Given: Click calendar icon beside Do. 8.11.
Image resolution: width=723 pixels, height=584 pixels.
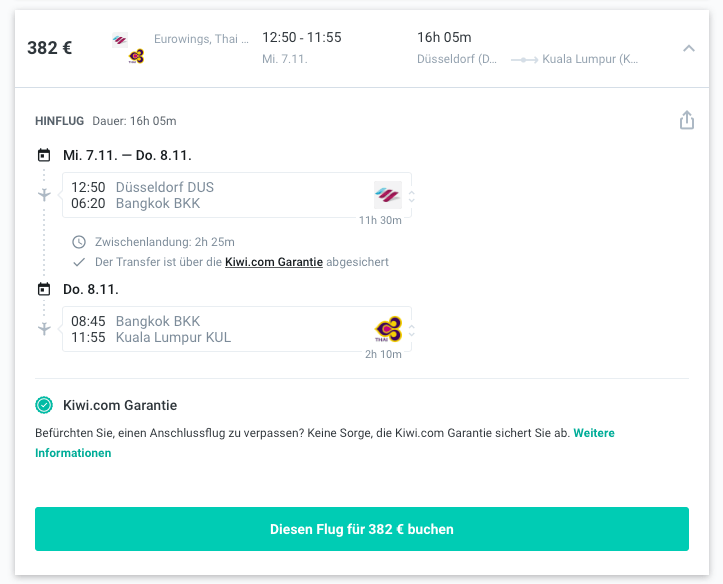Looking at the screenshot, I should coord(44,289).
